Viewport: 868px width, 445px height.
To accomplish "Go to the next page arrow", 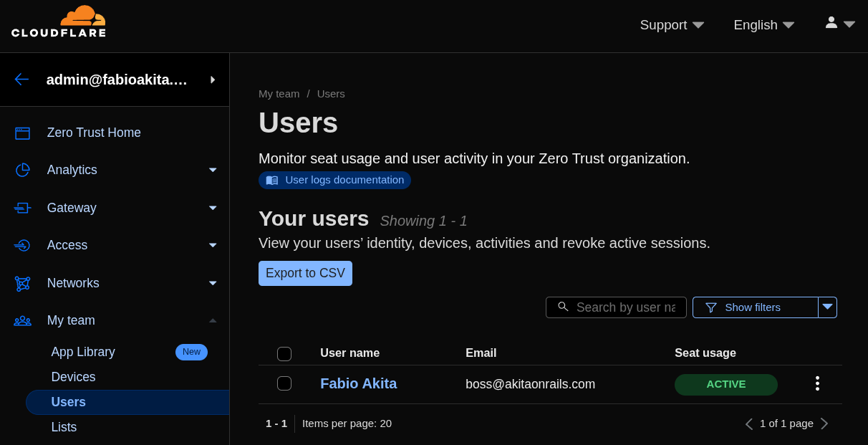I will pos(824,424).
